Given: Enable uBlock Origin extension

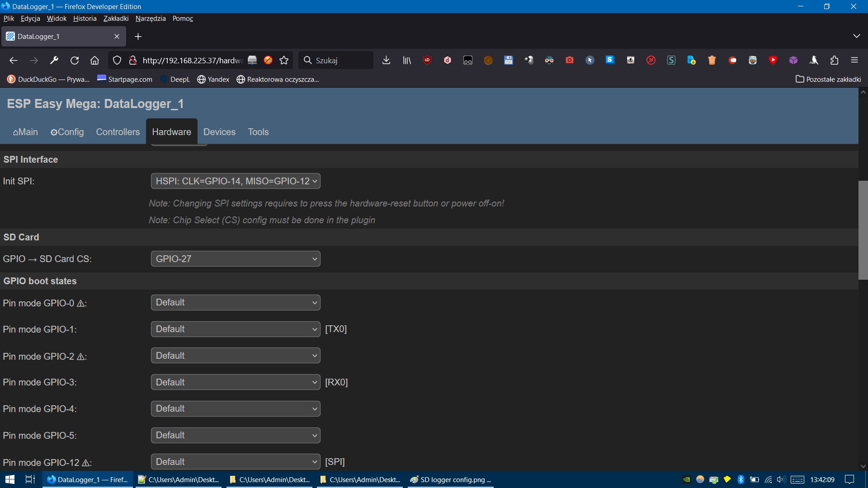Looking at the screenshot, I should (x=427, y=60).
